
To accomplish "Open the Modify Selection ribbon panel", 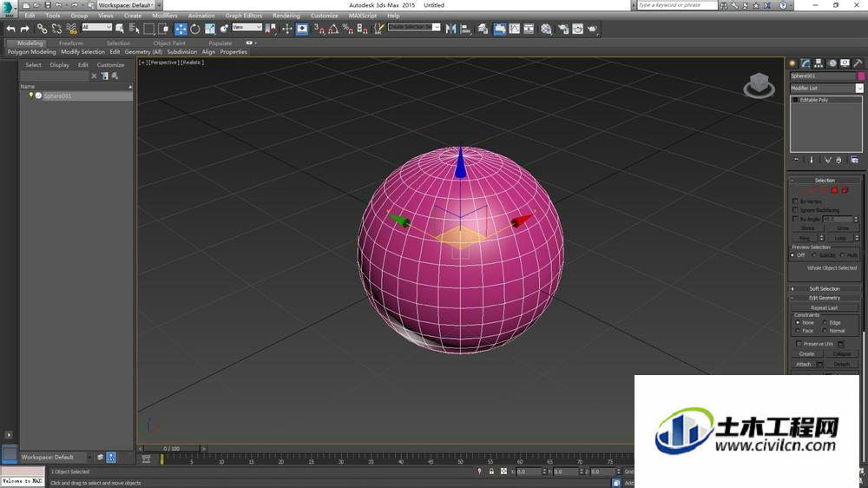I will coord(82,52).
